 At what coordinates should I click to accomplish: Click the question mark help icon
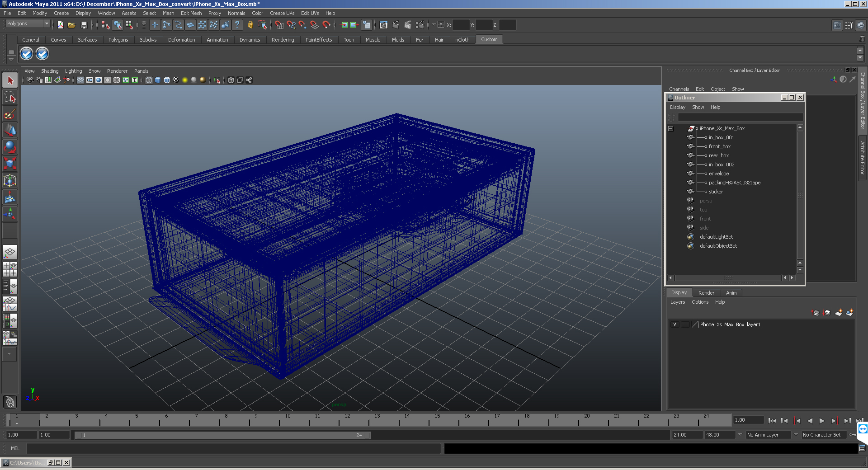coord(237,25)
